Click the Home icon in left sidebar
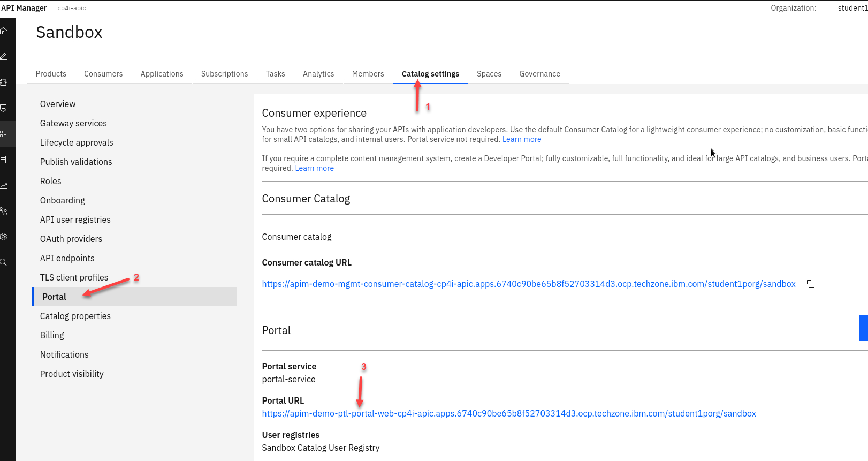The width and height of the screenshot is (868, 461). (x=4, y=31)
